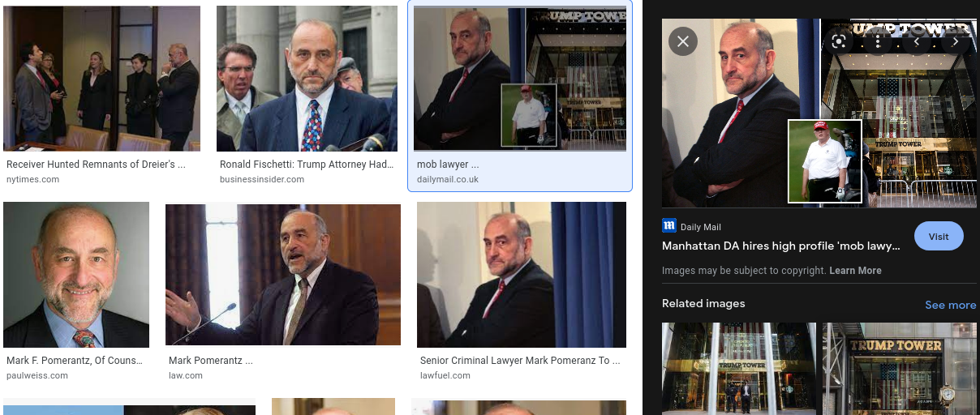The image size is (980, 415).
Task: Select the nytimes.com Receiver Hunted Remnants thumbnail
Action: click(x=101, y=79)
